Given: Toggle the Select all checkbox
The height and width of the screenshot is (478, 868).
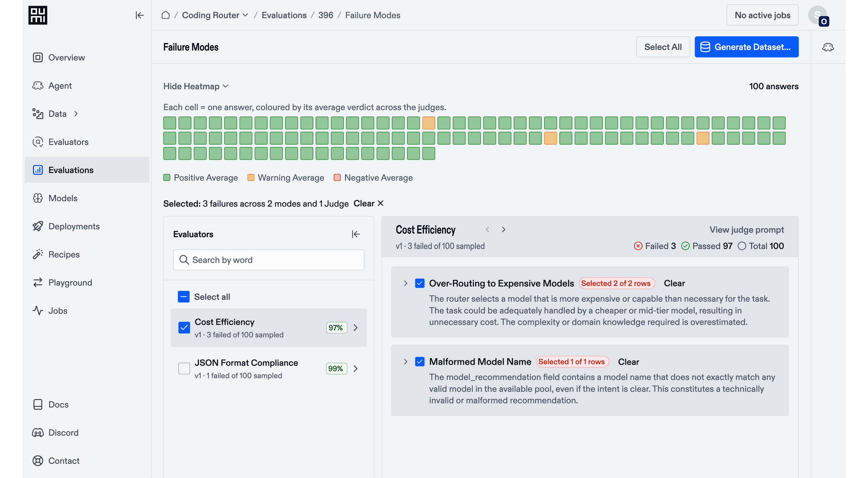Looking at the screenshot, I should [x=184, y=297].
